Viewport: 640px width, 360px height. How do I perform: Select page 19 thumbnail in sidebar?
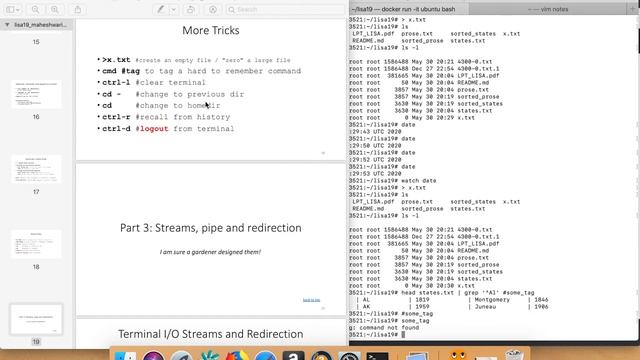click(36, 319)
